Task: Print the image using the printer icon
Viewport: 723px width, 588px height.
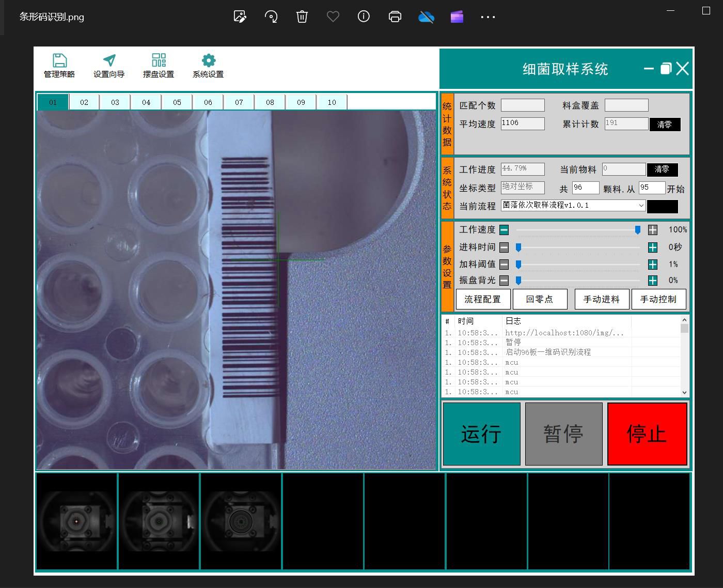Action: pyautogui.click(x=395, y=17)
